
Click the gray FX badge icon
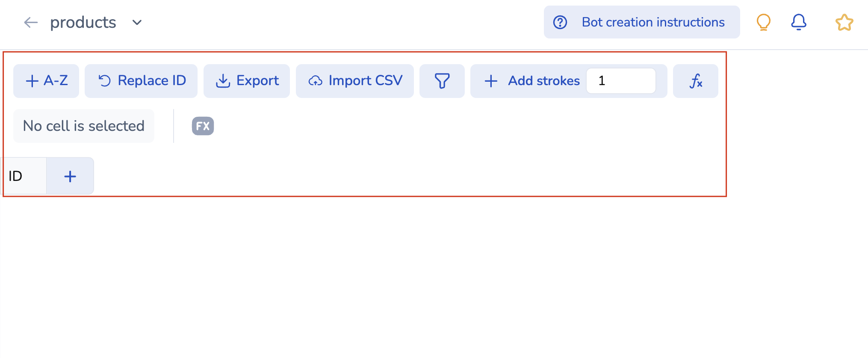coord(203,126)
